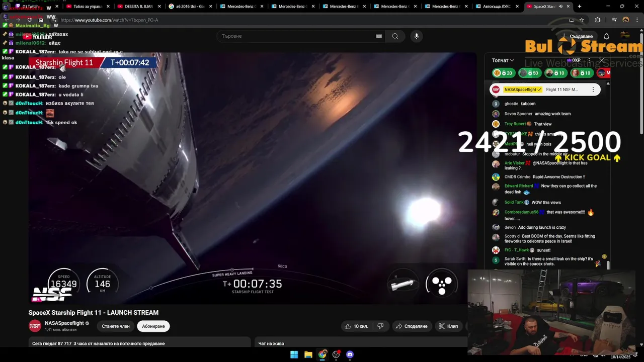Bookmark this page with the star icon
Viewport: 644px width, 362px height.
point(582,20)
